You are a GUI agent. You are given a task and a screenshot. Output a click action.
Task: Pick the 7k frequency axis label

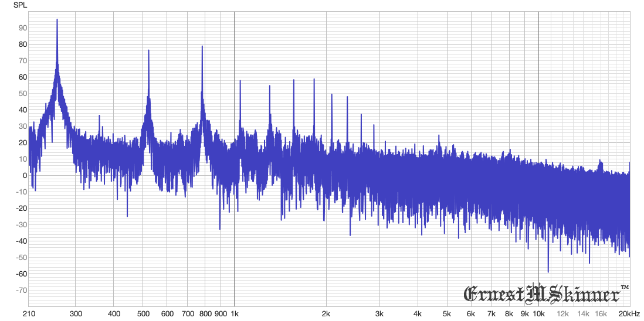point(492,313)
